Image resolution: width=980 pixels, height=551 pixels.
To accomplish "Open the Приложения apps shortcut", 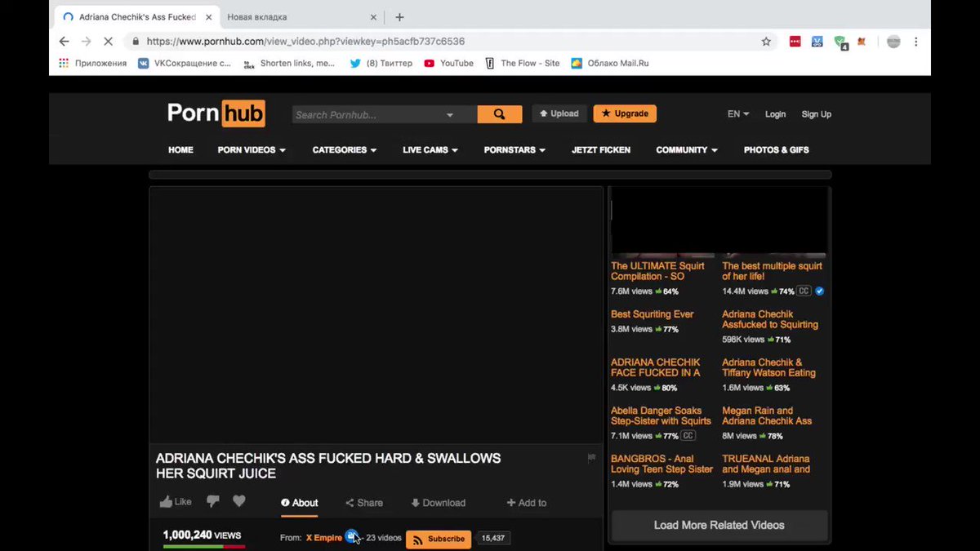I will [x=93, y=63].
